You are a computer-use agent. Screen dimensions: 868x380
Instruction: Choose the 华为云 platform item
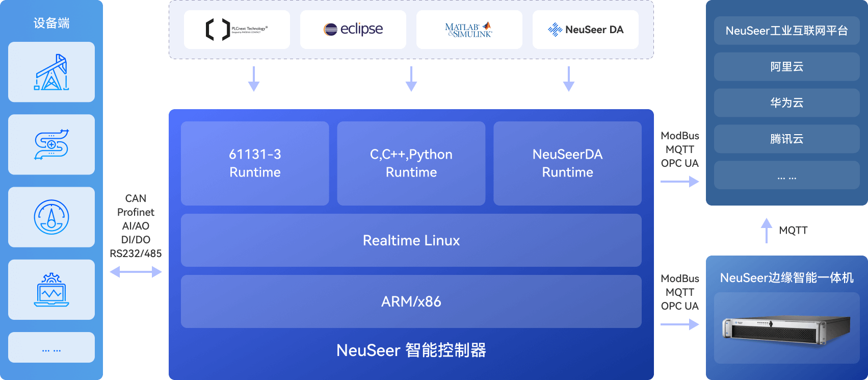pos(786,103)
